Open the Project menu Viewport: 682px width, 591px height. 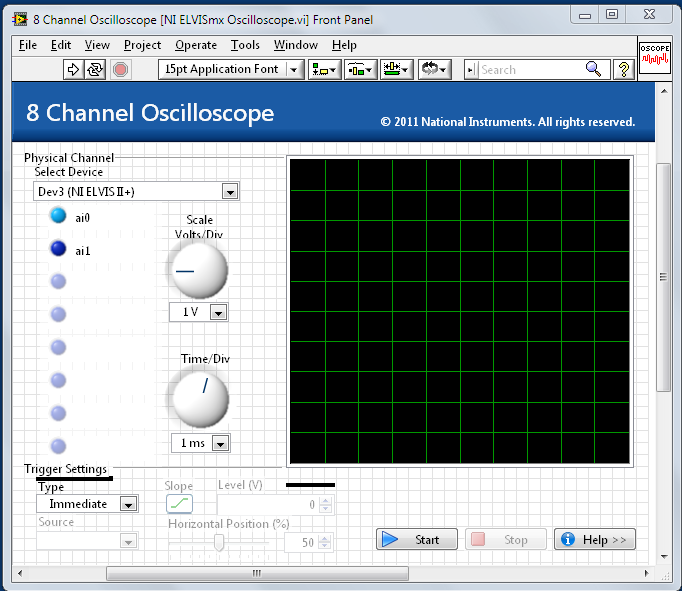tap(142, 45)
